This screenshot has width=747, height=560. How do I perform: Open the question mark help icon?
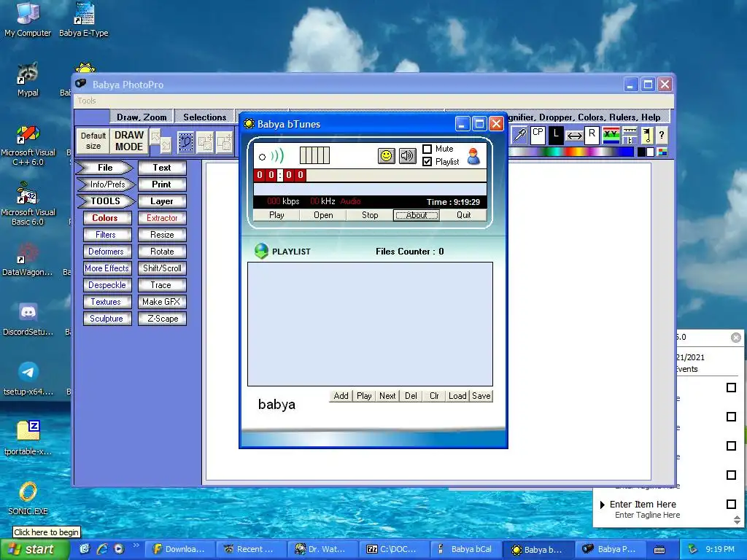661,136
